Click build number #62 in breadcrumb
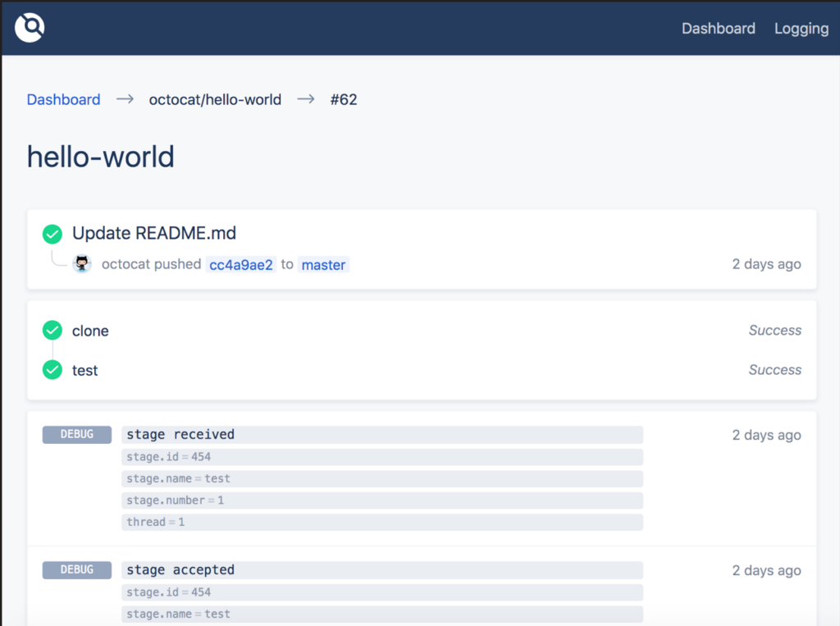 click(344, 100)
